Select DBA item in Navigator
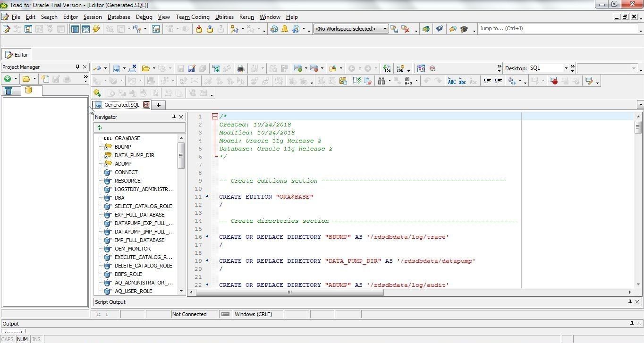Screen dimensions: 644x343 coord(119,198)
